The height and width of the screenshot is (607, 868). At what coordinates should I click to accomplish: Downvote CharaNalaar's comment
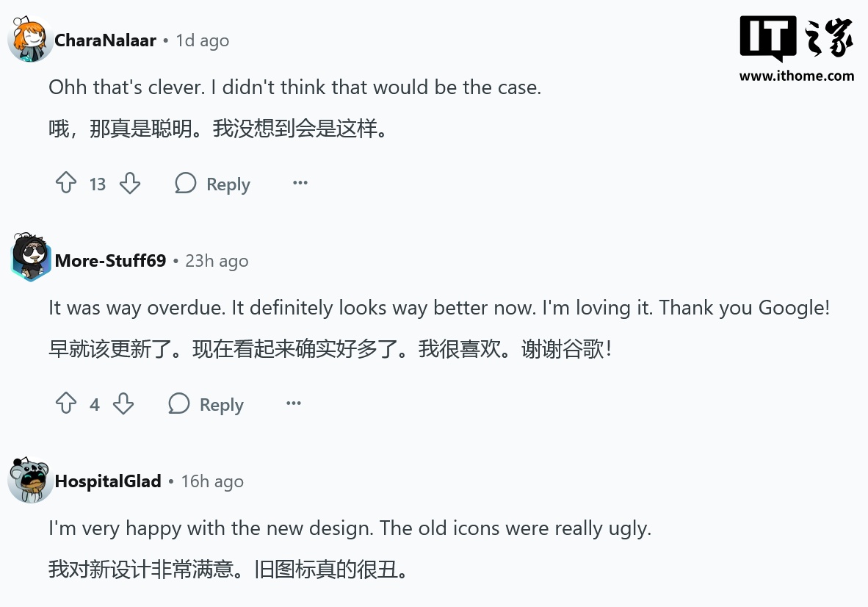pos(130,183)
